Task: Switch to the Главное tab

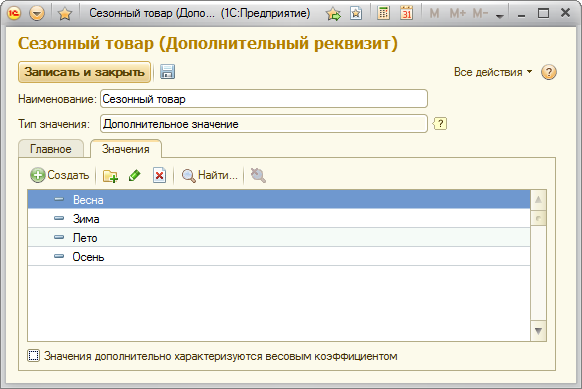Action: click(51, 149)
